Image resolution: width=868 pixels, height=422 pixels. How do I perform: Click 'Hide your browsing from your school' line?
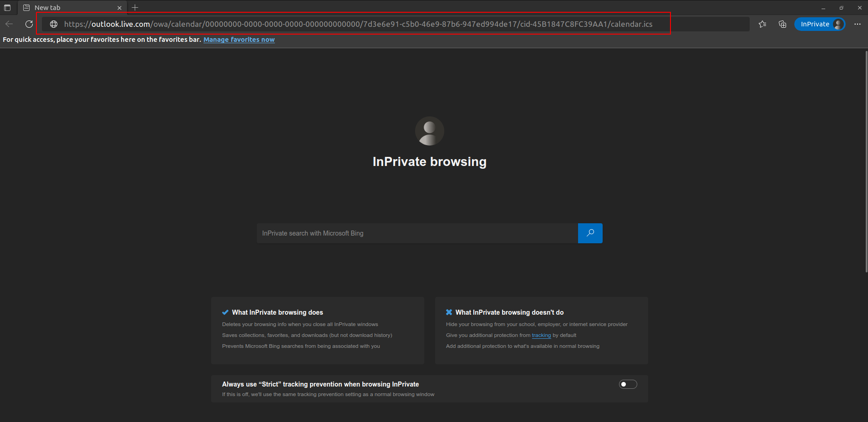pos(537,324)
